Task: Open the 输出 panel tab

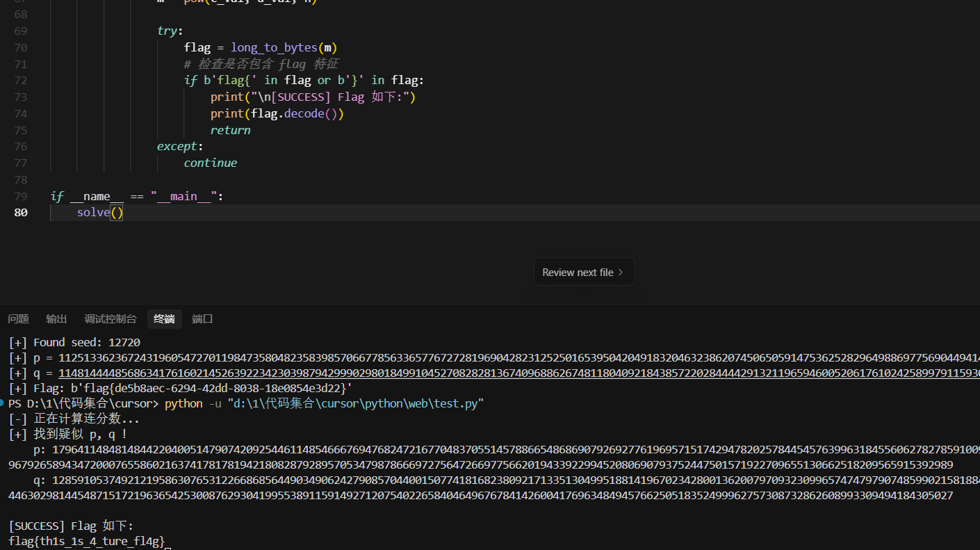Action: tap(56, 319)
